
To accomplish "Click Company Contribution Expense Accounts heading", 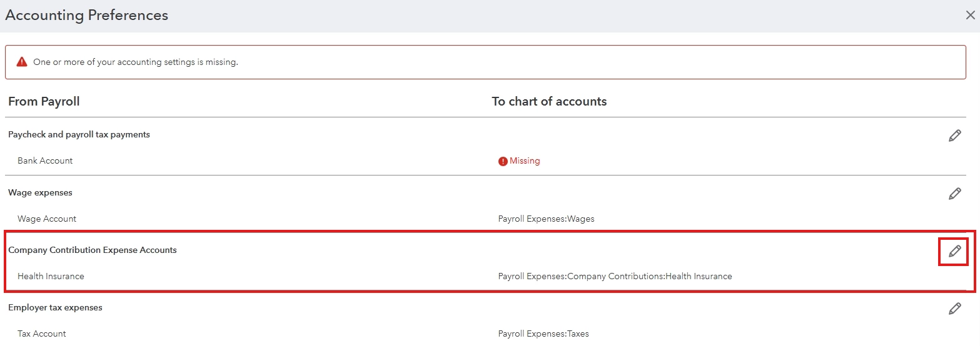I will (x=93, y=250).
